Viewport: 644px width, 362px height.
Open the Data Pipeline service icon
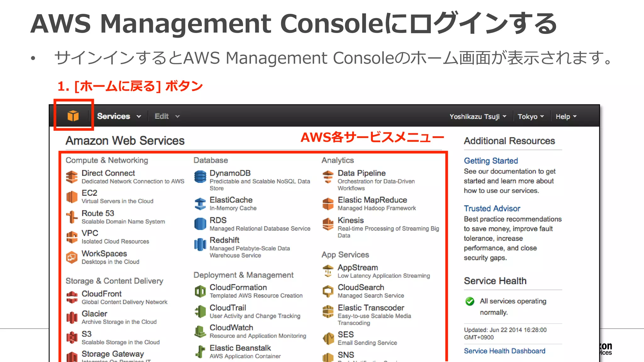(328, 177)
